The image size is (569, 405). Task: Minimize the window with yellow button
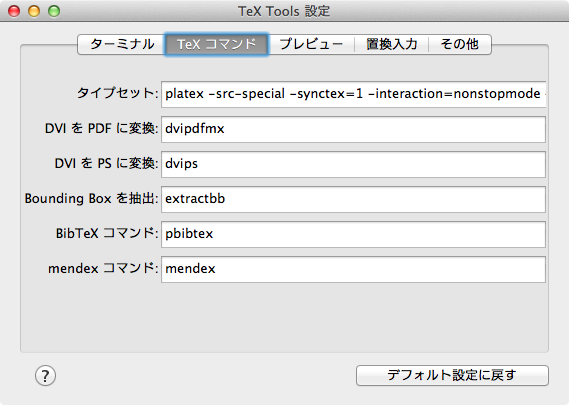point(34,11)
